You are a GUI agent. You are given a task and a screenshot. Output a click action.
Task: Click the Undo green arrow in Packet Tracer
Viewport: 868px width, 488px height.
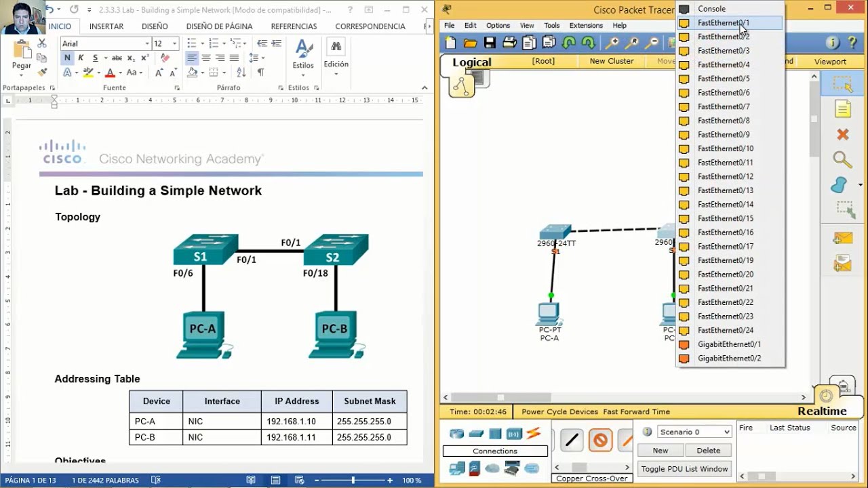coord(569,43)
